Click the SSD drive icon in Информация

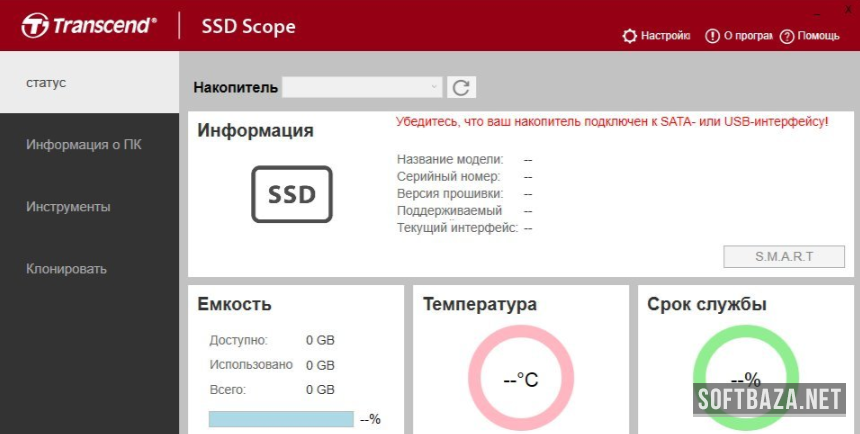click(x=291, y=194)
